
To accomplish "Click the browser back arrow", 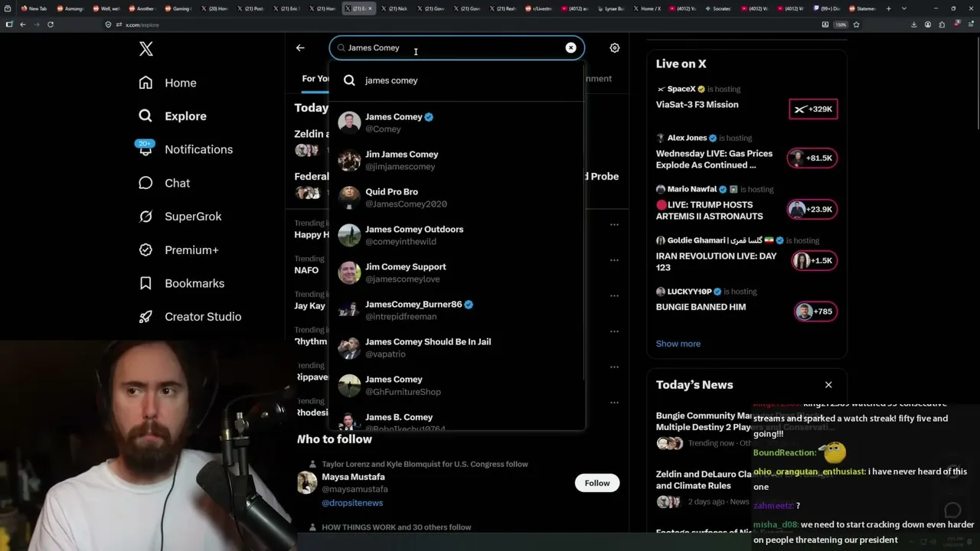I will (x=23, y=24).
